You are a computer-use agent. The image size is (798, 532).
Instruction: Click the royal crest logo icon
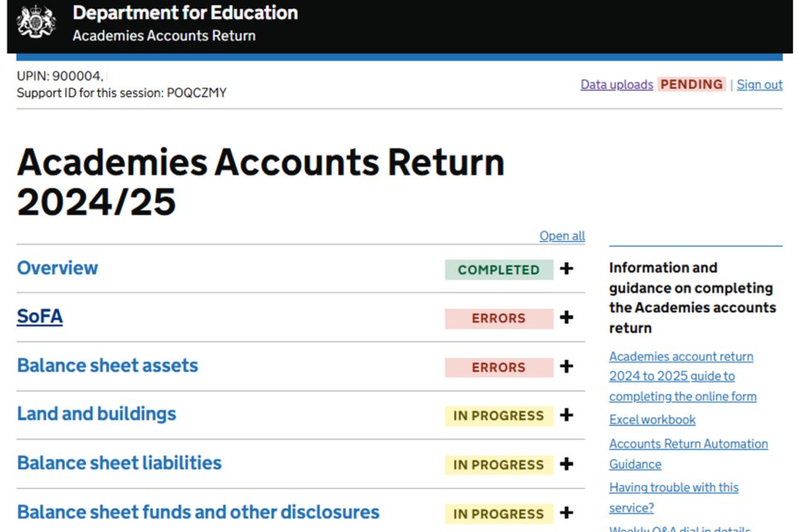tap(36, 22)
